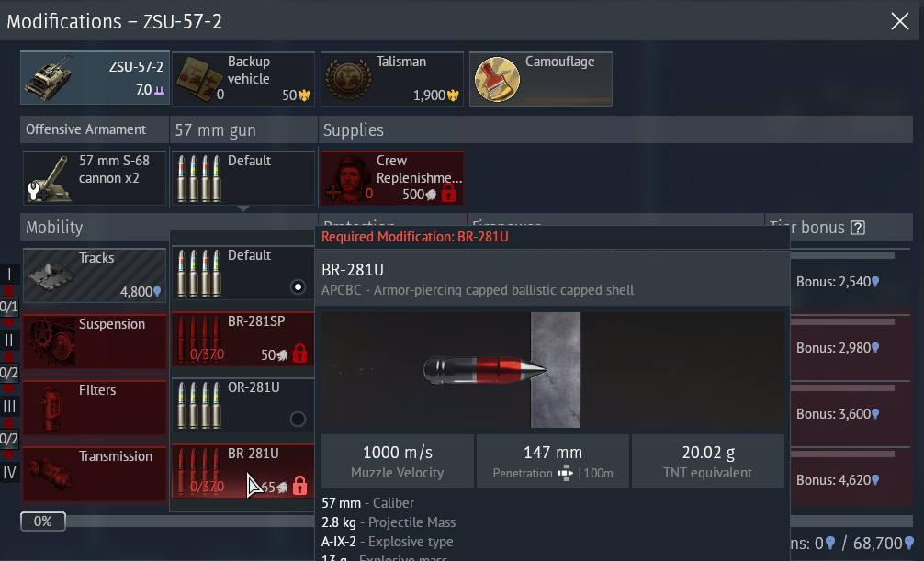
Task: Click the lock on BR-281U shell
Action: coord(300,486)
